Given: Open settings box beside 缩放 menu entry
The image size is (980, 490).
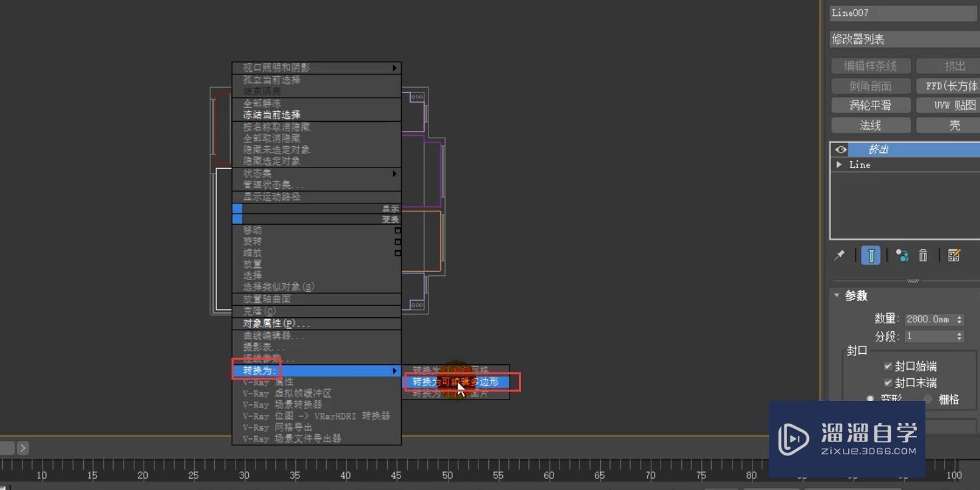Looking at the screenshot, I should coord(398,253).
